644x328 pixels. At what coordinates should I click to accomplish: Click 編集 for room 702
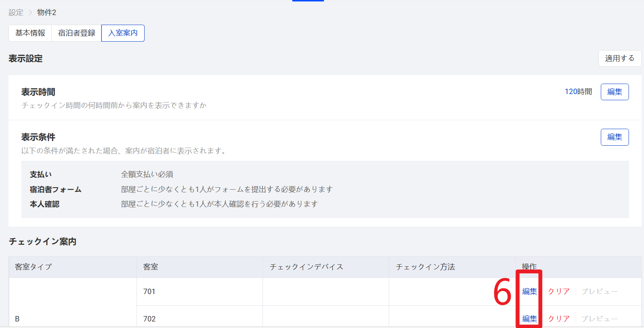tap(529, 319)
